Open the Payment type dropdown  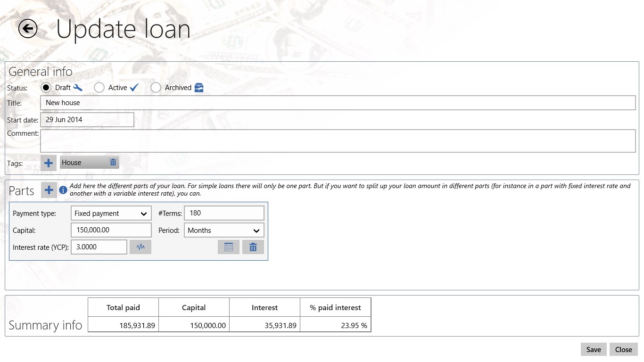click(x=111, y=214)
